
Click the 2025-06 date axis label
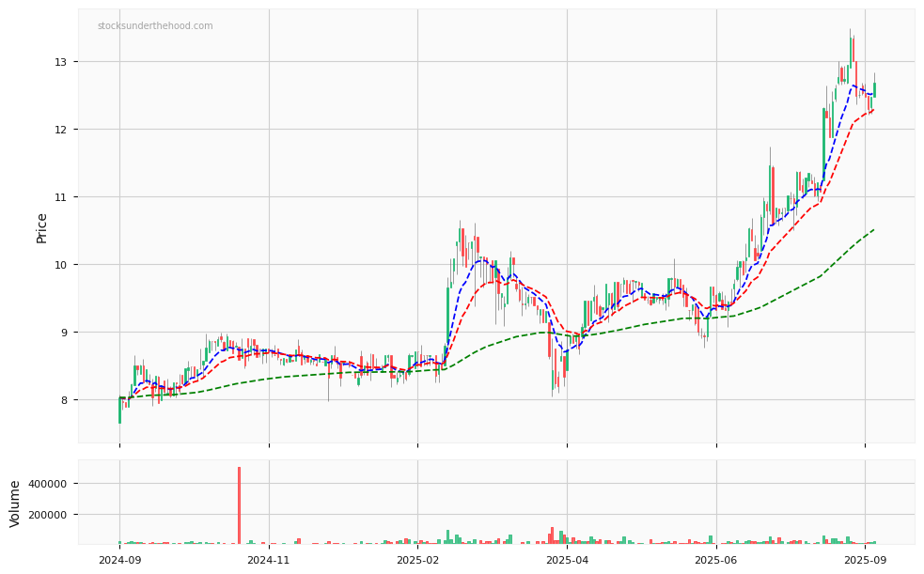point(716,561)
